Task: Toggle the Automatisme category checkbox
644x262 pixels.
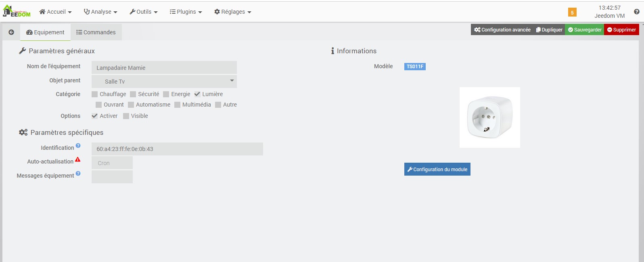Action: tap(131, 105)
